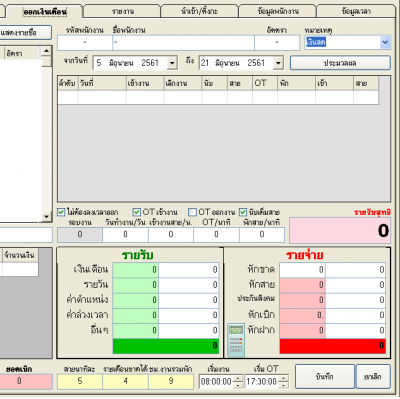Enable the OT ออกงาน checkbox

[192, 212]
